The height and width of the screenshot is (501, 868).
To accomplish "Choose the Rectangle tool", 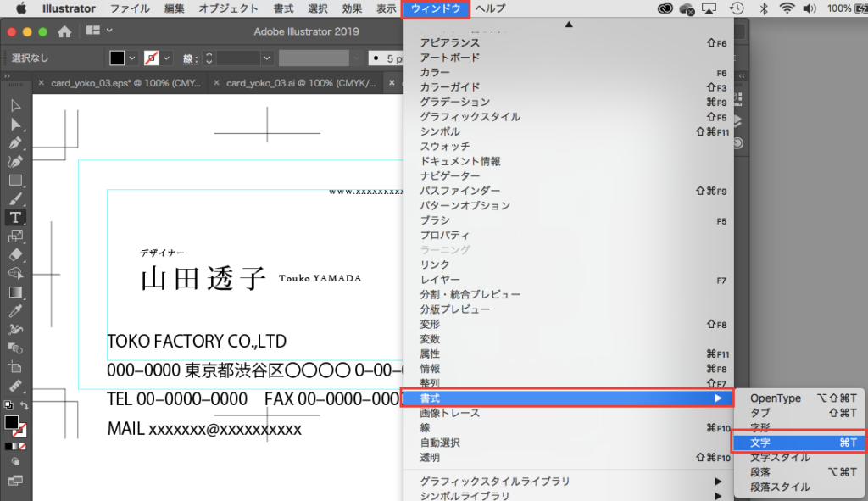I will (15, 181).
